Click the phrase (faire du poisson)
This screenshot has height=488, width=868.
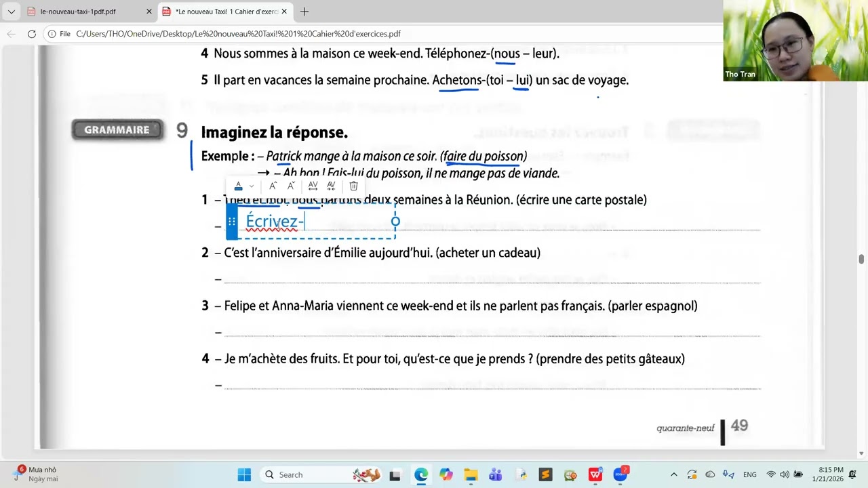(x=484, y=157)
